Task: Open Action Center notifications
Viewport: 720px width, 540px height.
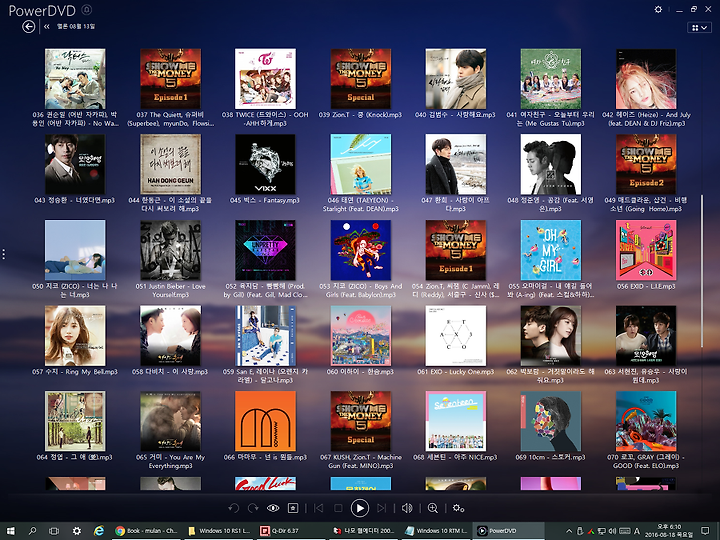Action: click(705, 531)
